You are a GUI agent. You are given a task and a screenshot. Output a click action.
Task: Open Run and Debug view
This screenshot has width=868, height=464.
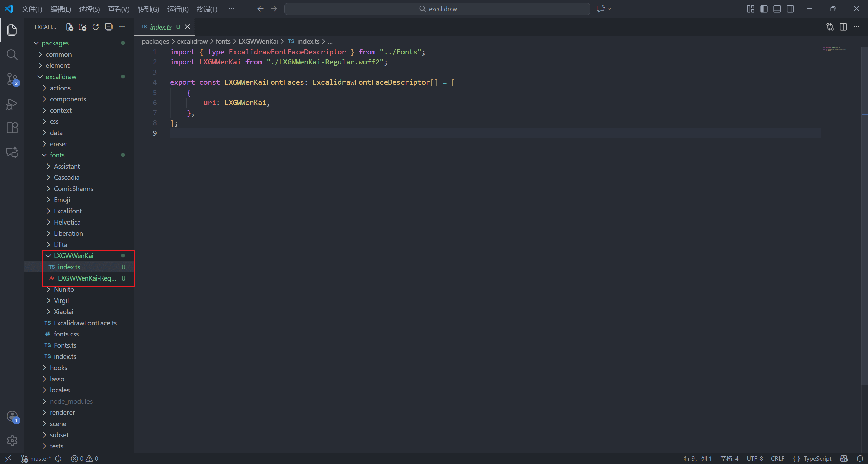[x=12, y=104]
